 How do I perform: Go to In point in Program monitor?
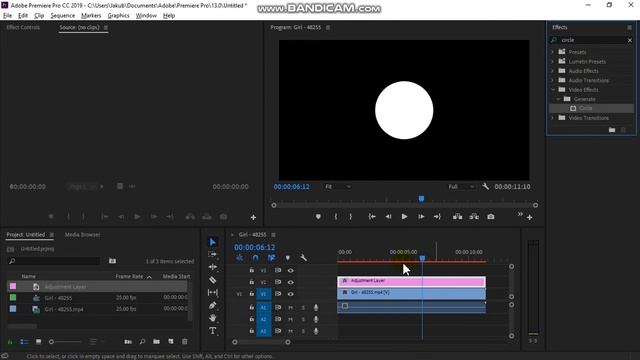tap(372, 217)
